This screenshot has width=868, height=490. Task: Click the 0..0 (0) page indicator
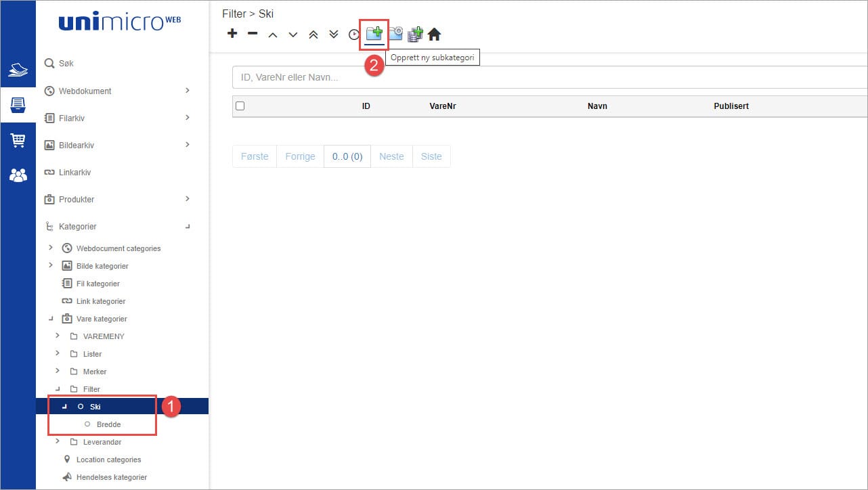(x=347, y=156)
